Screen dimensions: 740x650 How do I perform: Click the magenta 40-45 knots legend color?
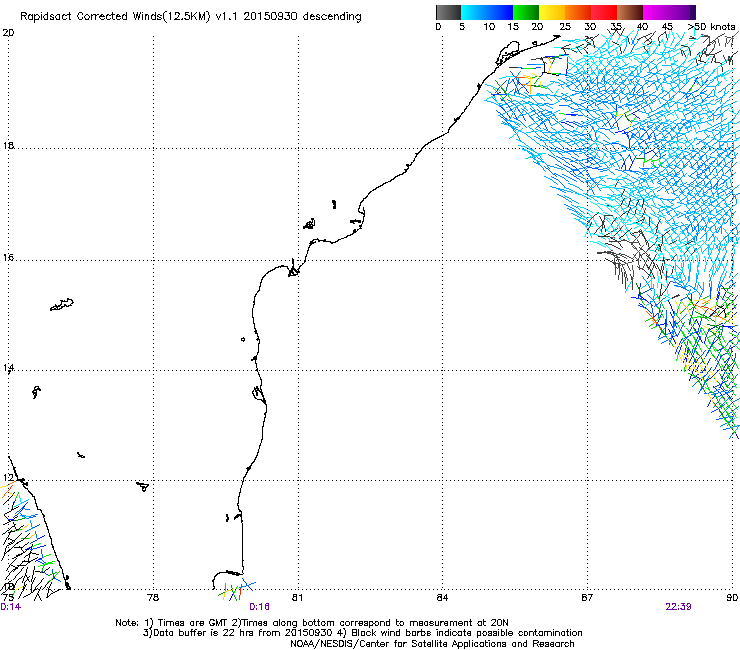[x=656, y=12]
